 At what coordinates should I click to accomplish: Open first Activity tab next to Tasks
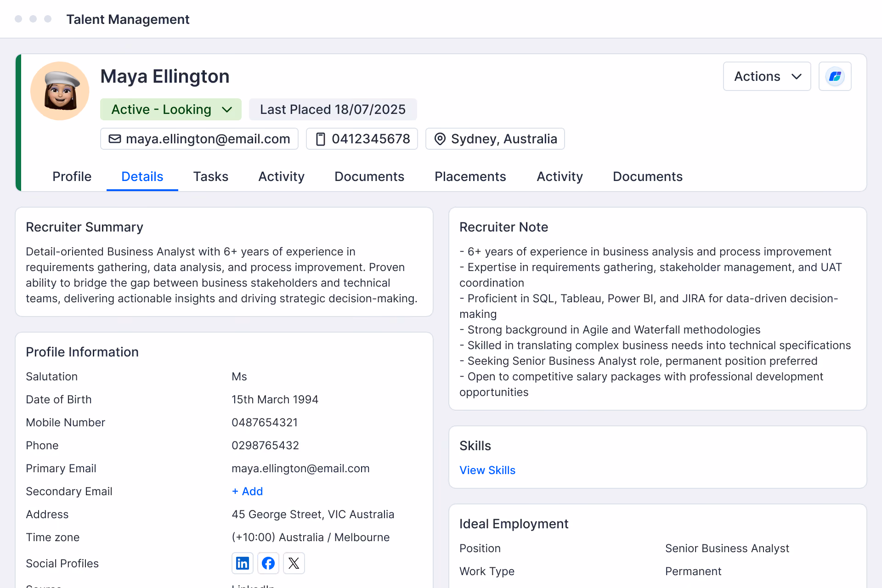282,176
